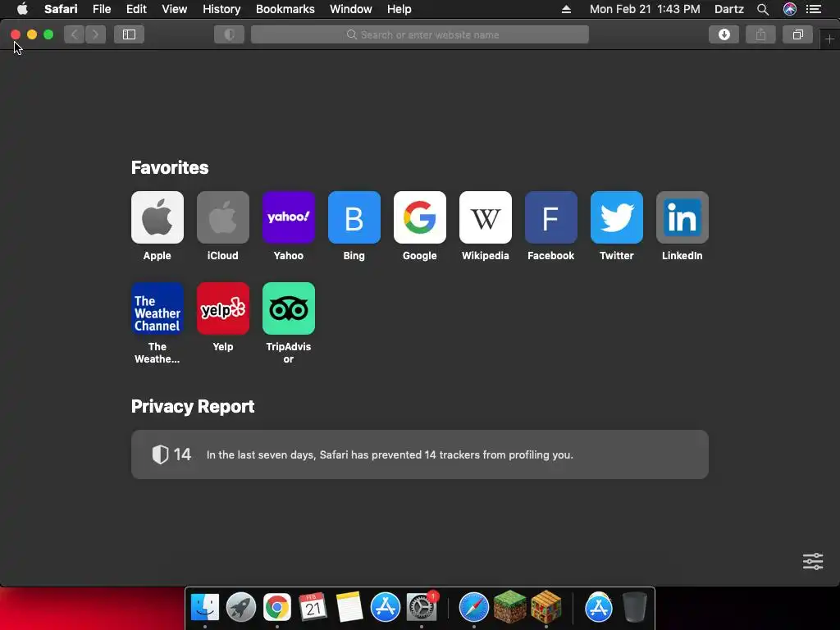Open the Safari menu
The image size is (840, 630).
pos(61,9)
